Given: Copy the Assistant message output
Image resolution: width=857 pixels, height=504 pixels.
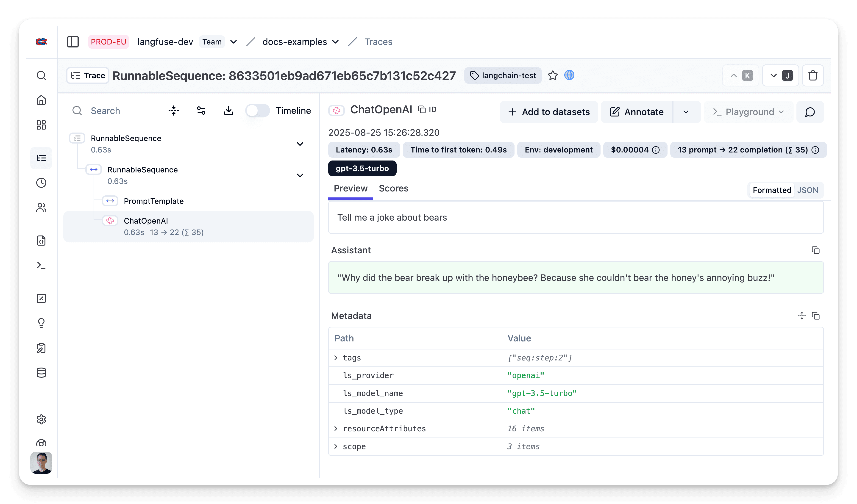Looking at the screenshot, I should pyautogui.click(x=815, y=250).
